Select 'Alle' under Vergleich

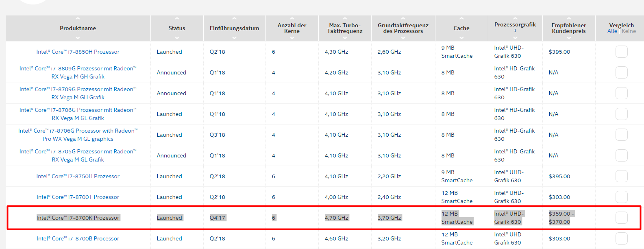612,31
